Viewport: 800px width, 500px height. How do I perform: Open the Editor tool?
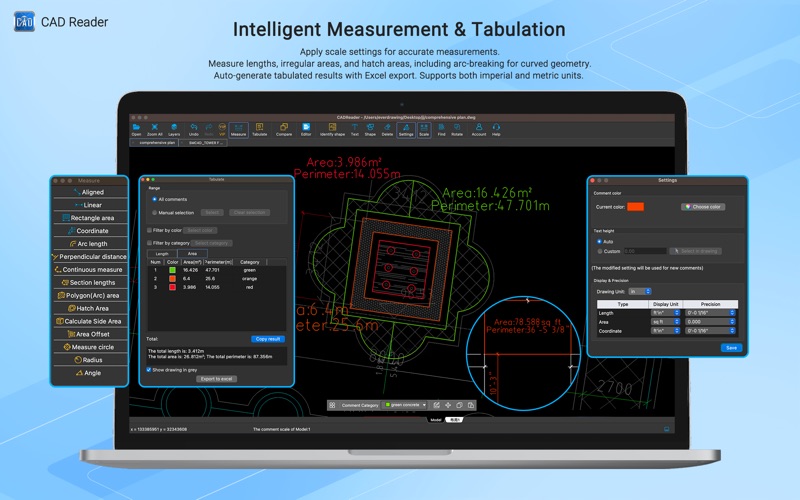pyautogui.click(x=306, y=129)
